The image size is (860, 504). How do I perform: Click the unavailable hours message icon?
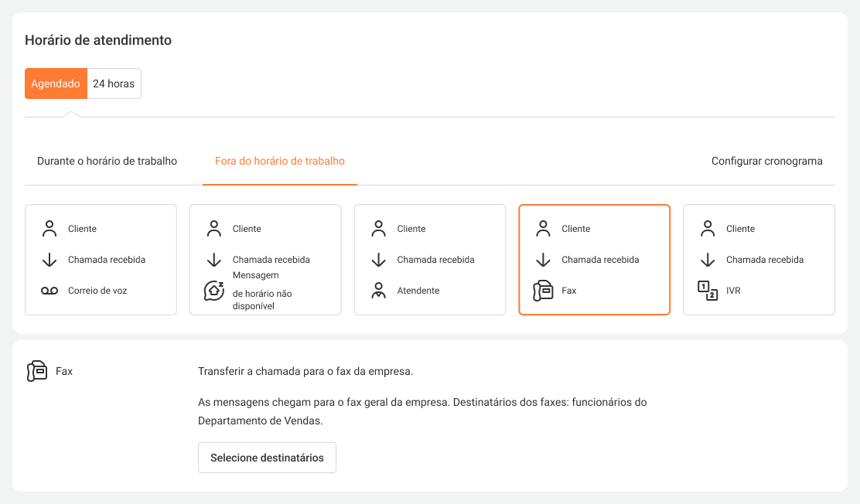click(x=214, y=290)
